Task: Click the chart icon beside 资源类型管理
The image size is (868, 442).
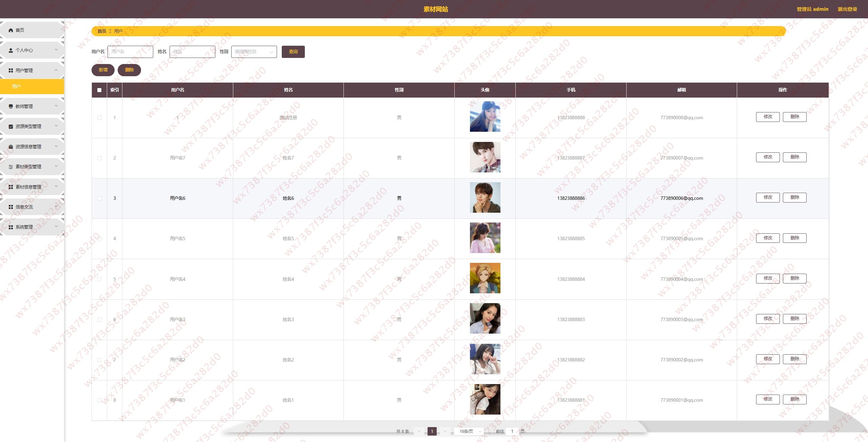Action: tap(11, 126)
